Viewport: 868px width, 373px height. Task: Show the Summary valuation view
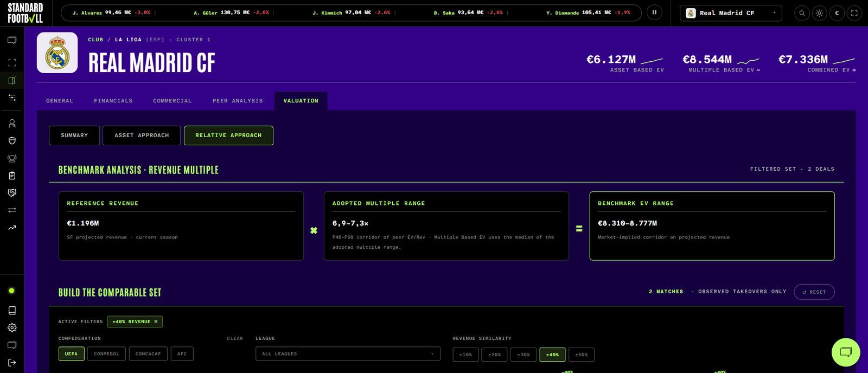(x=74, y=136)
